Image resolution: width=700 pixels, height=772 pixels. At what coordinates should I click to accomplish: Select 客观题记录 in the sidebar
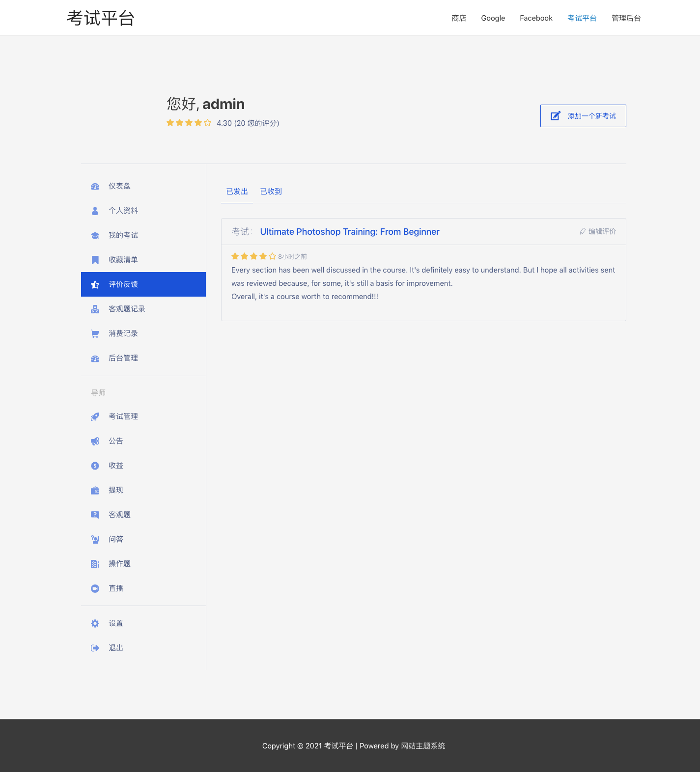[x=143, y=309]
